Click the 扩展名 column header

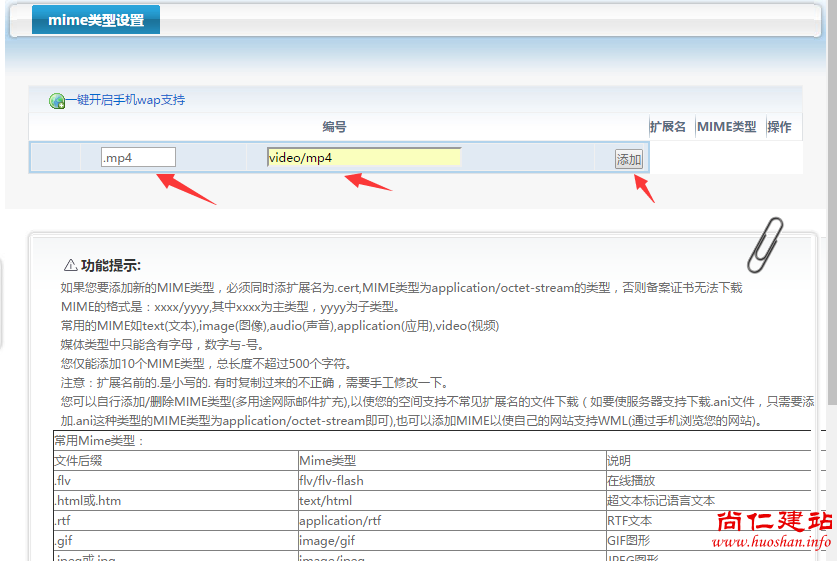point(667,127)
